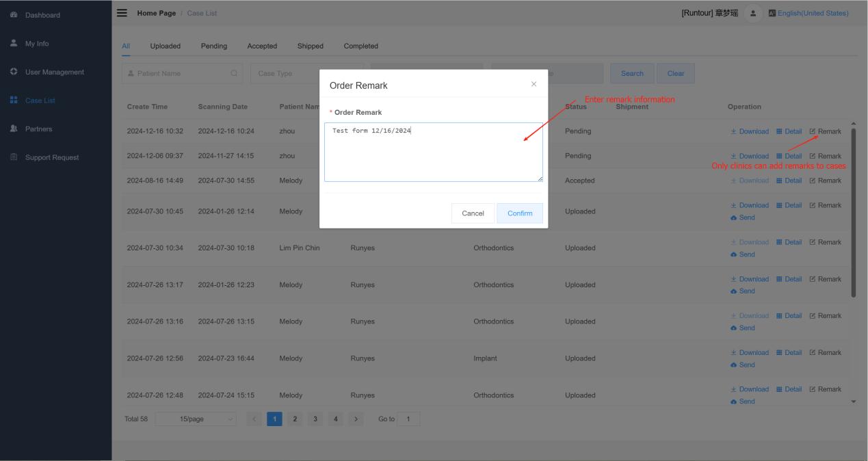This screenshot has height=461, width=868.
Task: Go to the next page arrow
Action: (357, 419)
